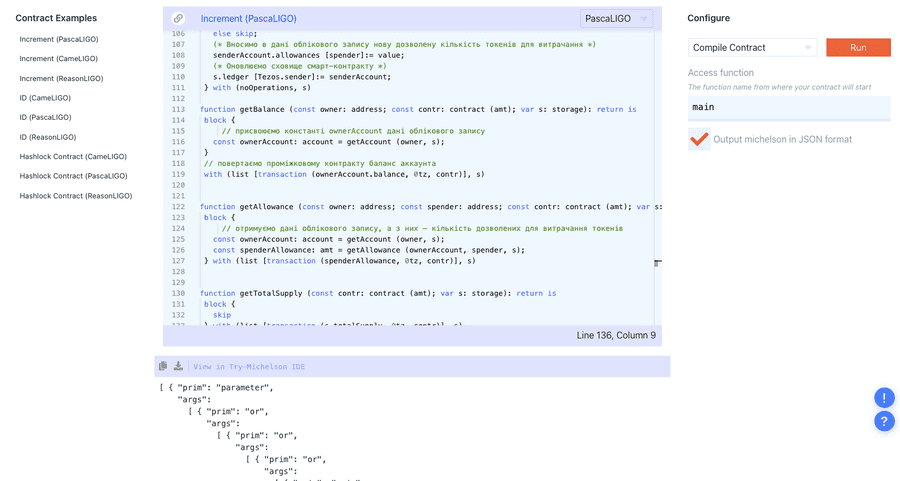Open the ID (ReasonLIGO) example
The width and height of the screenshot is (900, 481).
click(x=47, y=137)
